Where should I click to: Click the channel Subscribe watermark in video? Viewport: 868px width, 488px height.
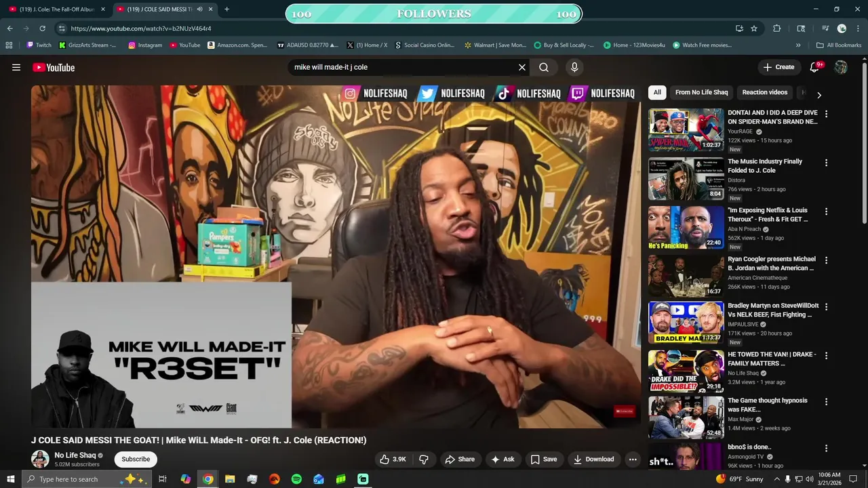[625, 411]
